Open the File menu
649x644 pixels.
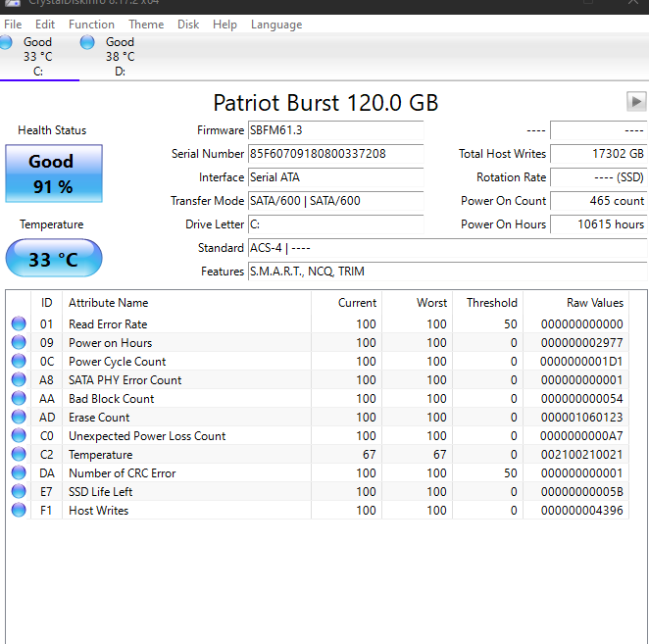[13, 25]
